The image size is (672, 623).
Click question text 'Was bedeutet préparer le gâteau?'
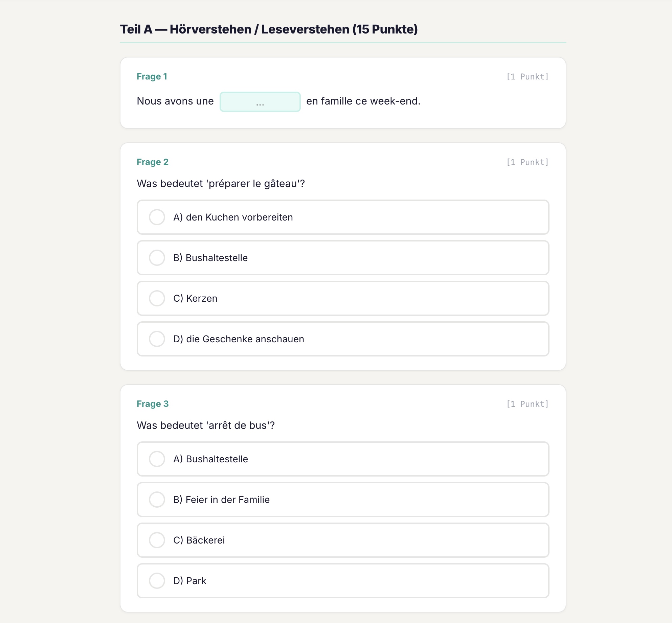pos(221,184)
